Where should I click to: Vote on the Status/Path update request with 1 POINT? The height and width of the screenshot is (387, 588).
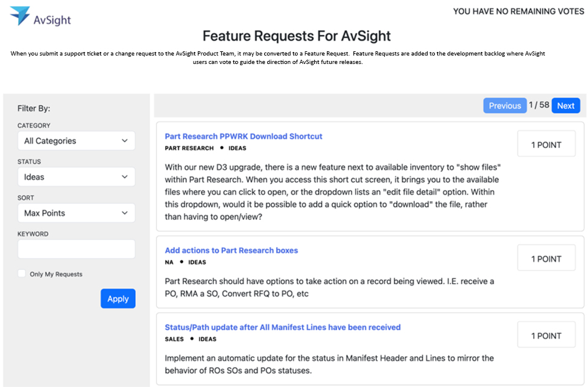pyautogui.click(x=546, y=334)
